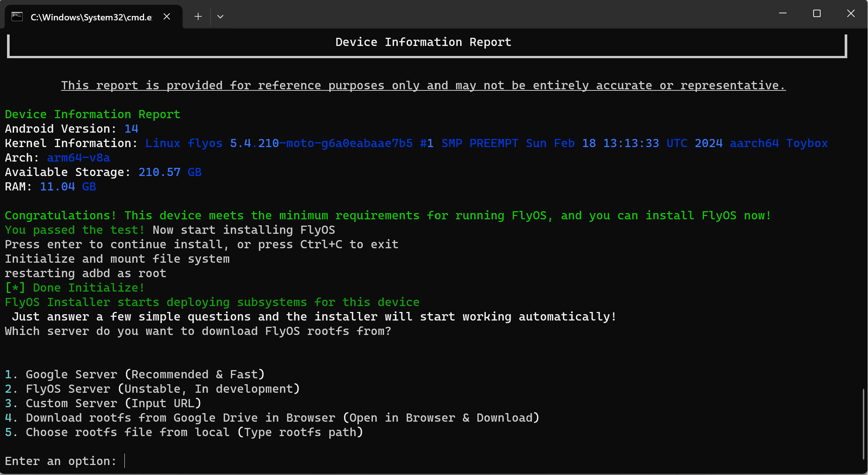868x475 pixels.
Task: Close the terminal window
Action: pyautogui.click(x=851, y=14)
